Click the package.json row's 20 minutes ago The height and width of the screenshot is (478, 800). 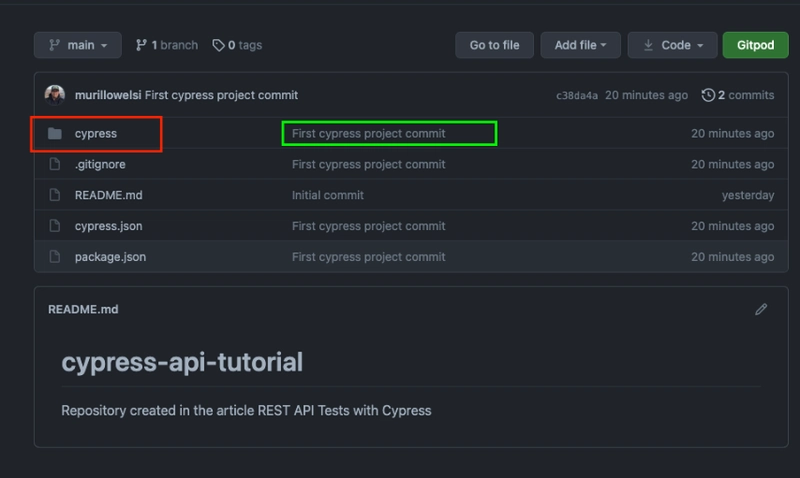(733, 257)
